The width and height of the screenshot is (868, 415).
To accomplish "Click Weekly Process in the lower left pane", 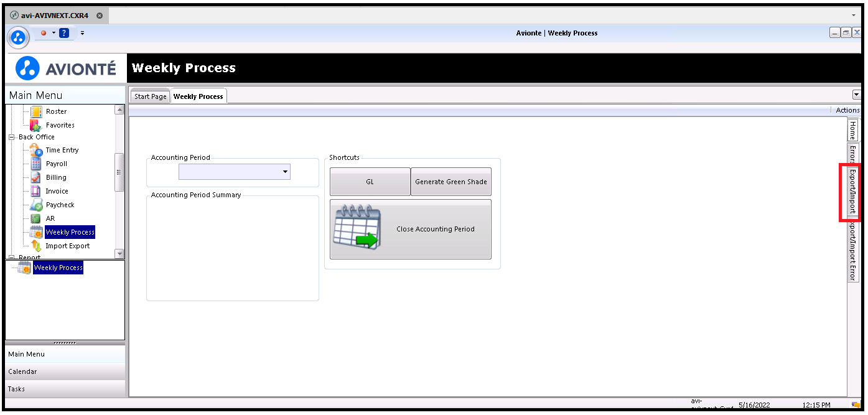I will click(x=58, y=268).
